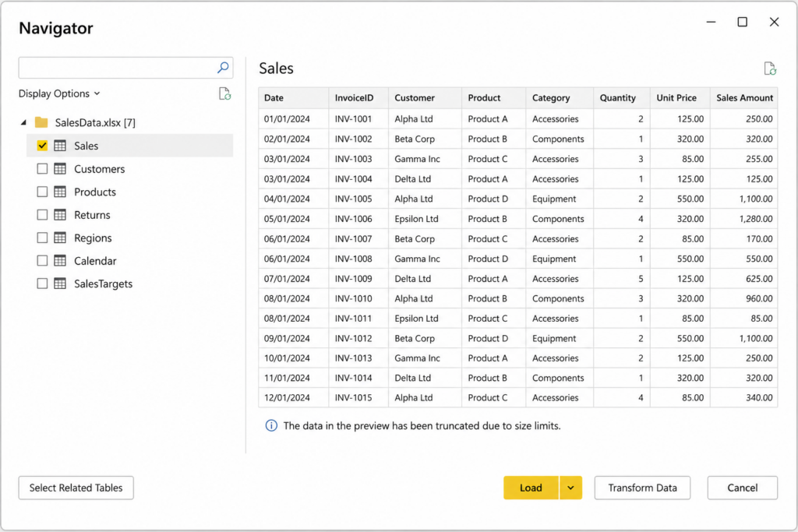The image size is (798, 532).
Task: Click the 340.00 sales amount cell
Action: coord(743,398)
